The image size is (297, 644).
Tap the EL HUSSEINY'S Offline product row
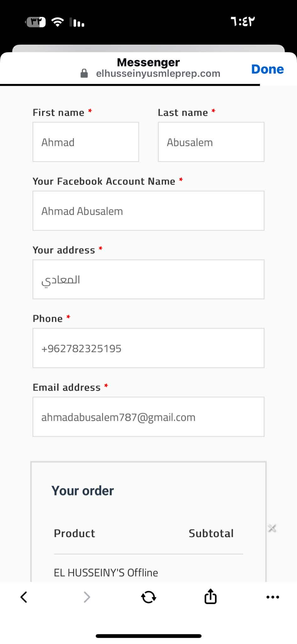point(106,572)
